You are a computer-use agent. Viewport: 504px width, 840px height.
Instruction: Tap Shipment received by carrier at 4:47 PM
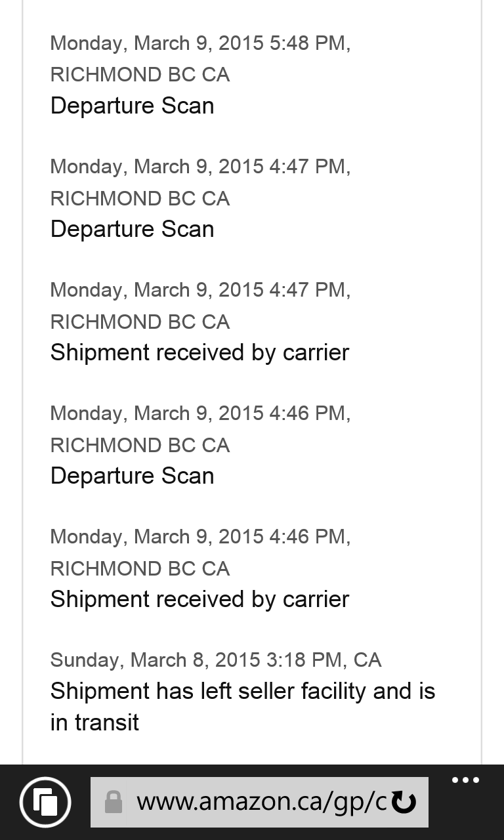point(199,352)
